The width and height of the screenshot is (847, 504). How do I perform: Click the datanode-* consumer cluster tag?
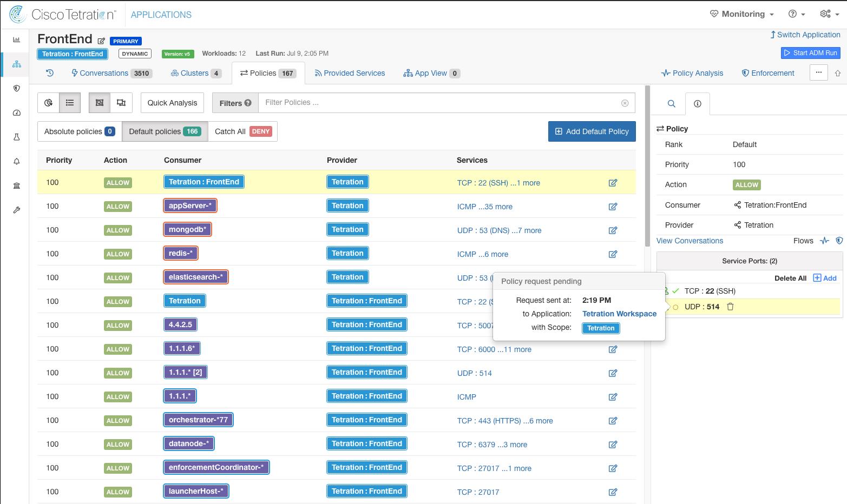[x=189, y=443]
